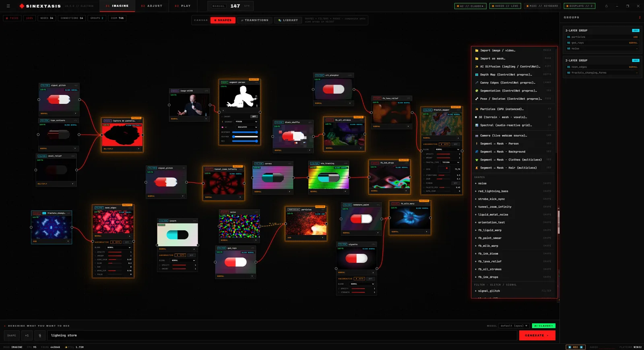Image resolution: width=644 pixels, height=350 pixels.
Task: Open the model dropdown showing default (opus)
Action: click(x=514, y=326)
